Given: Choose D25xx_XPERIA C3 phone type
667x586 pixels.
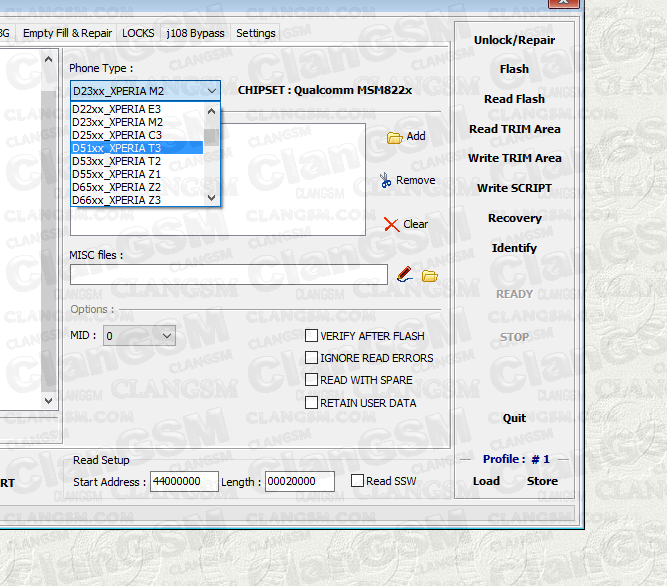Looking at the screenshot, I should [137, 135].
